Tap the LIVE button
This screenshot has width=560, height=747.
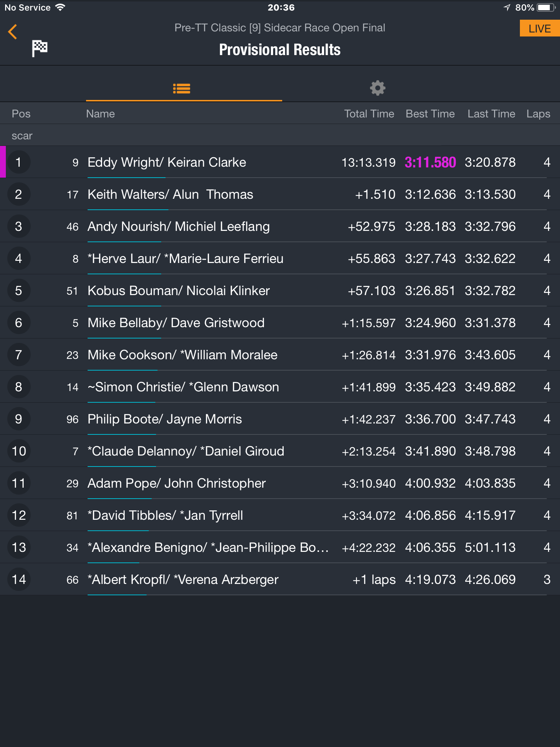tap(540, 28)
